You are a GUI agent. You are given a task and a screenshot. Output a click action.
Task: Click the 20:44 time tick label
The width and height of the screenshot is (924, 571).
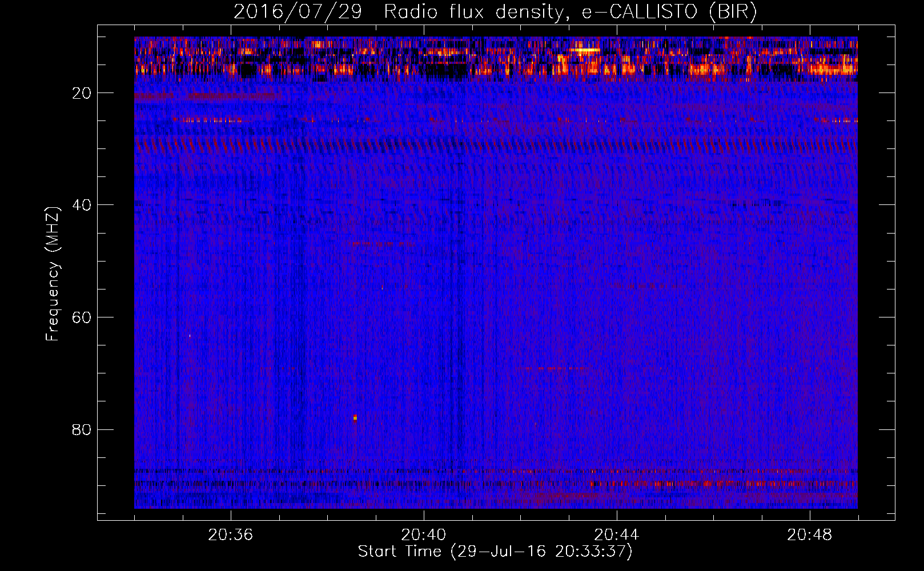(617, 535)
